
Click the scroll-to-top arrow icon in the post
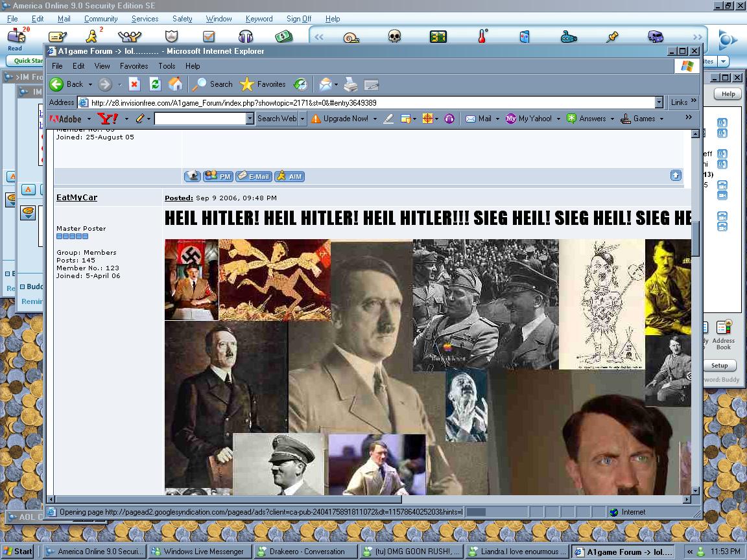(x=676, y=176)
